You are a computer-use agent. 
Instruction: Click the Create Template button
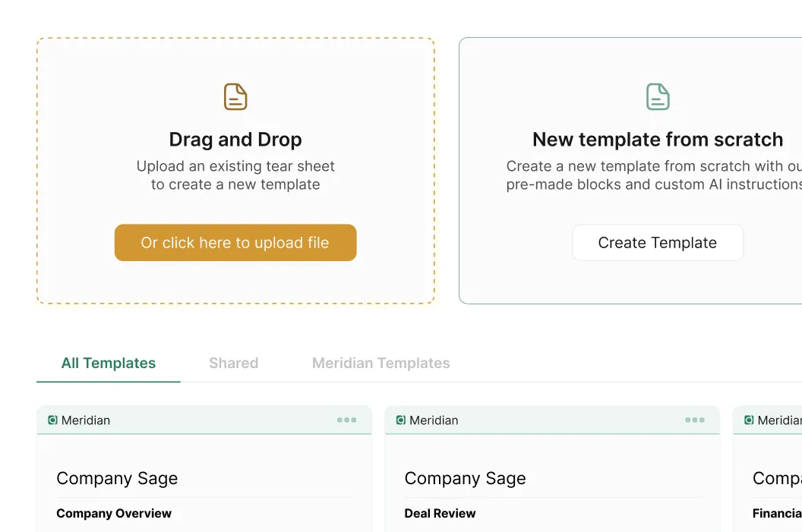click(x=657, y=242)
